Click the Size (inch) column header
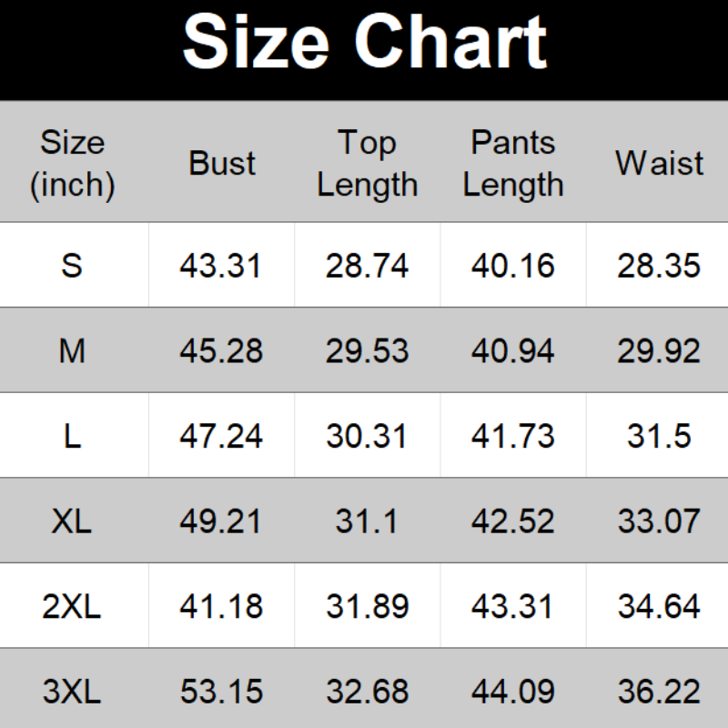 point(73,164)
